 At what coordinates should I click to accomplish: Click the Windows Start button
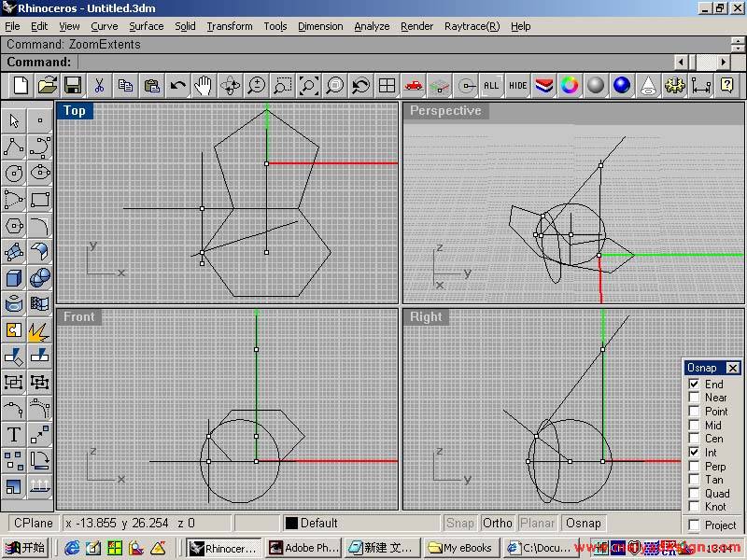pos(26,548)
